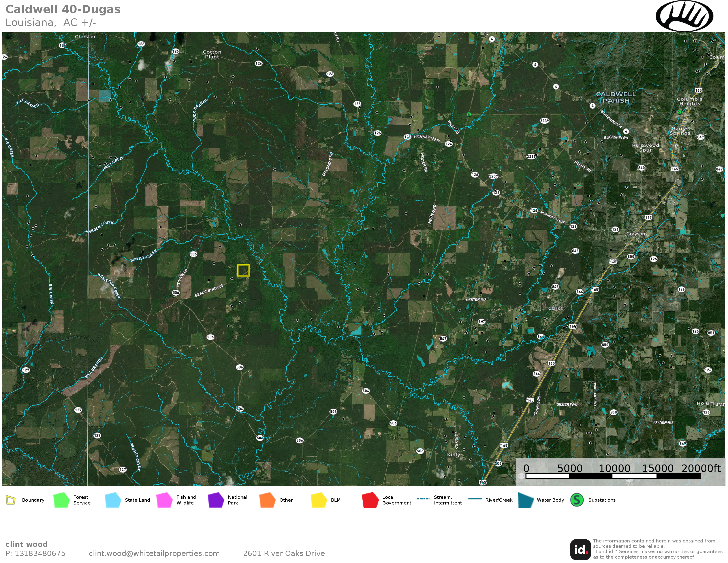
Task: Click the yellow BLM legend swatch
Action: [x=319, y=500]
